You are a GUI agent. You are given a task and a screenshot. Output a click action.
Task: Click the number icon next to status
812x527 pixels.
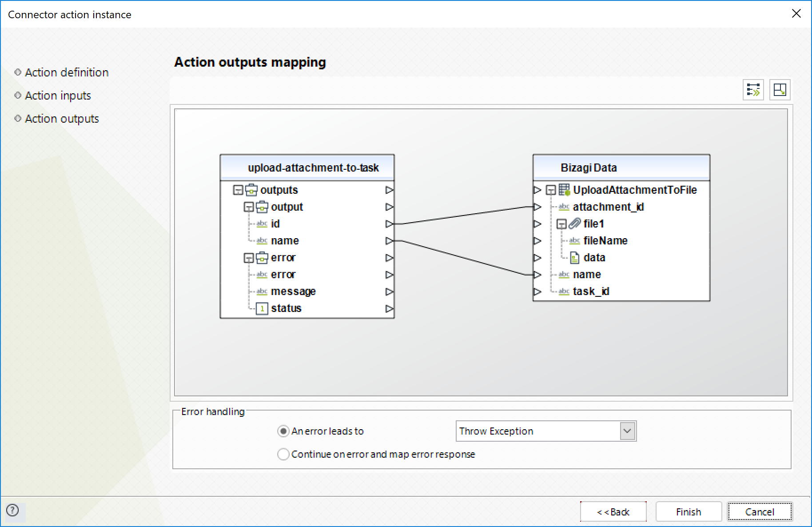click(262, 308)
